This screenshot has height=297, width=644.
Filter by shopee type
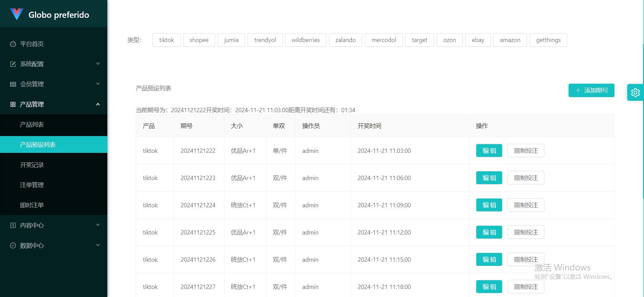tap(199, 40)
